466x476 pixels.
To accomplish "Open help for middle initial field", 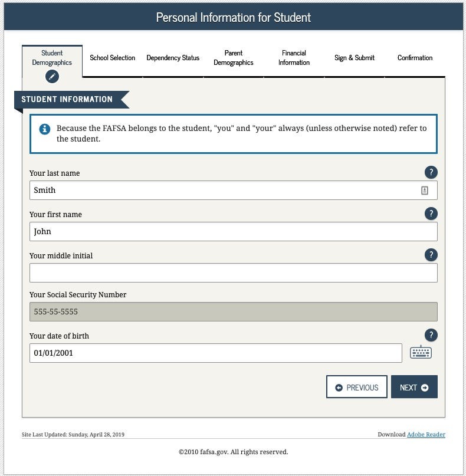I will (431, 255).
